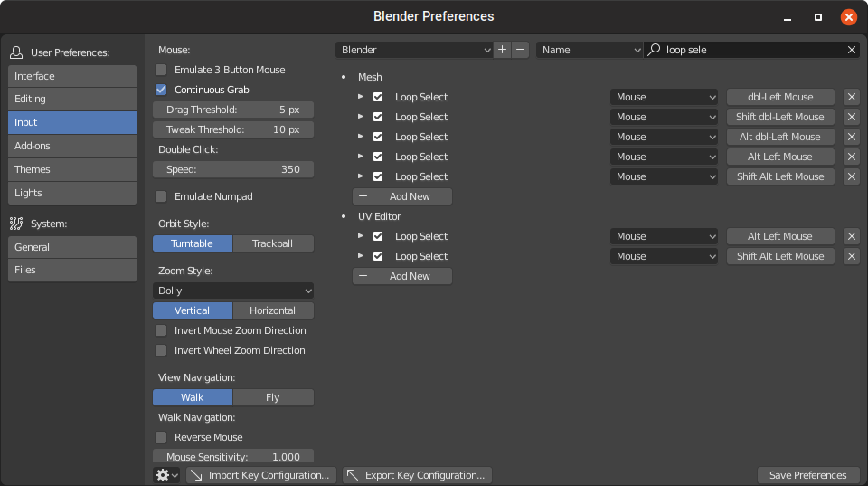This screenshot has width=868, height=486.
Task: Remove the Alt dbl-Left Mouse Loop Select binding
Action: tap(852, 137)
